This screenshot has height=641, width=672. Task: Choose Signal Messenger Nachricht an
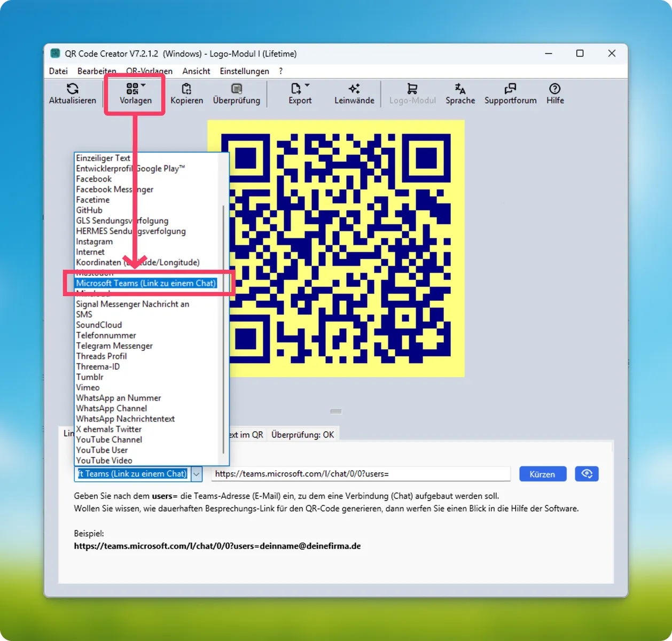(132, 304)
